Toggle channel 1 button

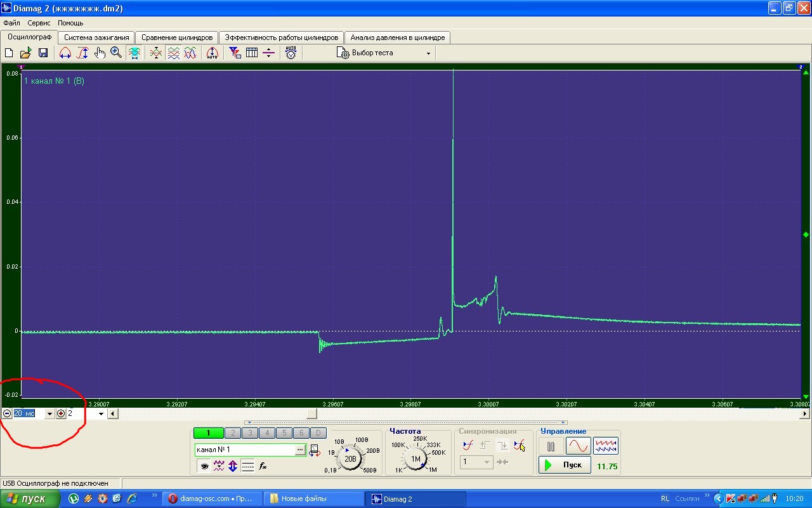click(x=208, y=433)
